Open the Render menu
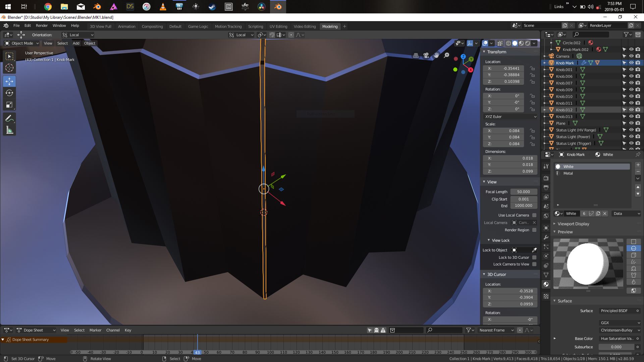Image resolution: width=644 pixels, height=362 pixels. (42, 25)
